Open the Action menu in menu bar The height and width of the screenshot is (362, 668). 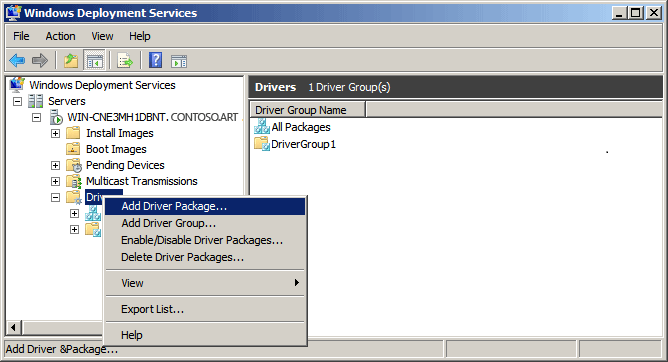click(60, 36)
